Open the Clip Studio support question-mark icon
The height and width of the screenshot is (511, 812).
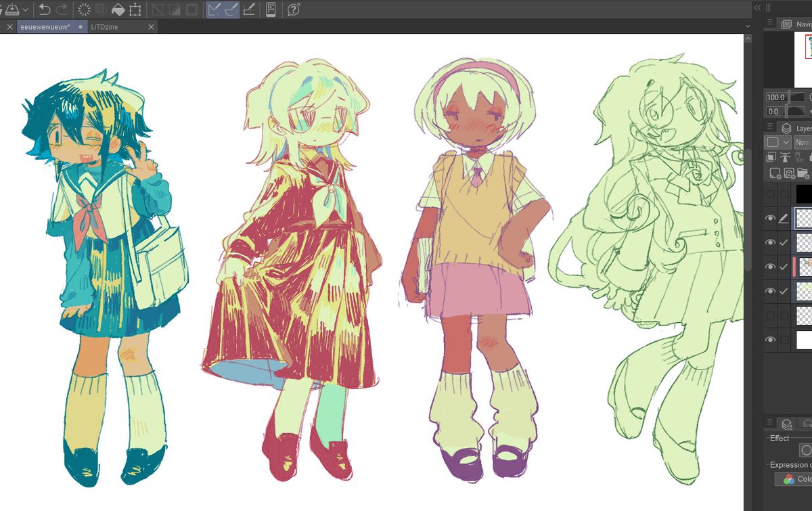(x=293, y=9)
